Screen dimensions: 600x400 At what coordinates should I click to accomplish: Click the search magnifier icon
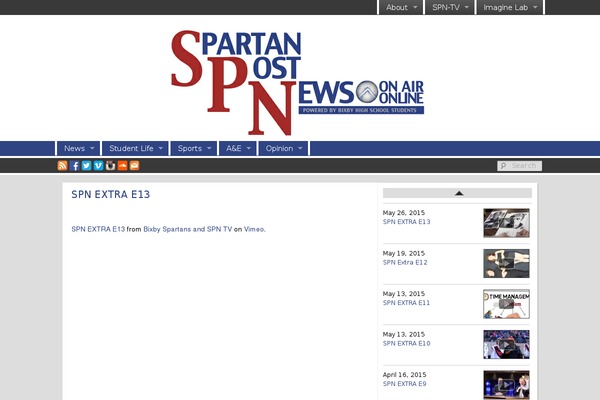point(503,166)
